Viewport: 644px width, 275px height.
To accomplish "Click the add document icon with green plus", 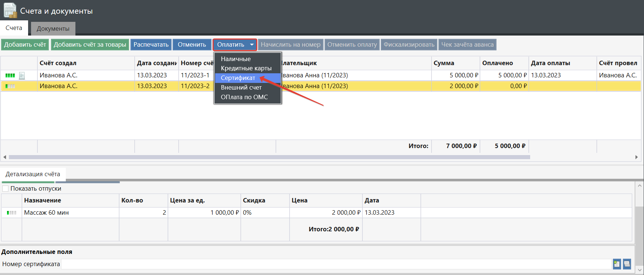I will (x=616, y=264).
